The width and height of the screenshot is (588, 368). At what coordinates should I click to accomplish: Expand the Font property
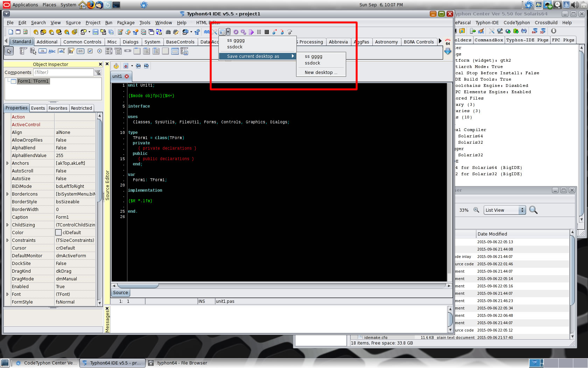pos(7,294)
